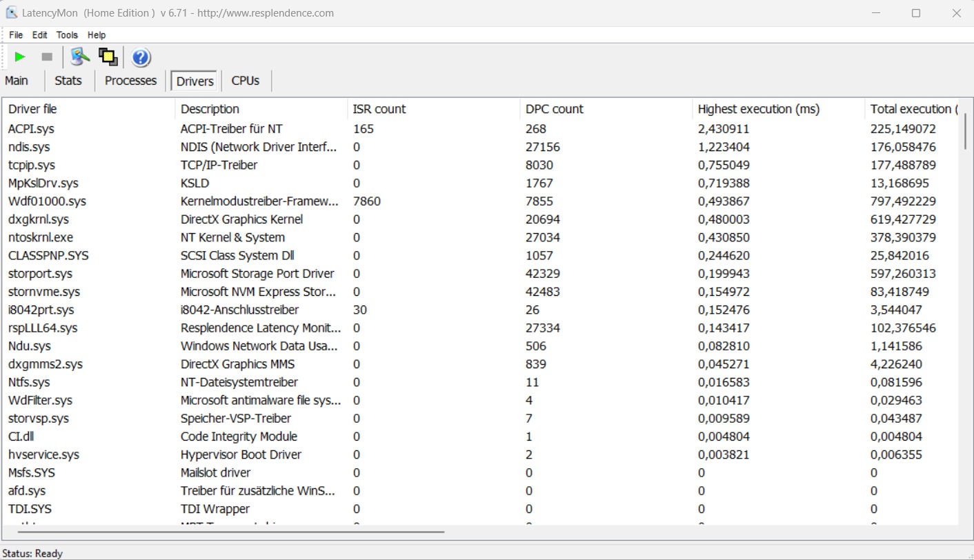Click the 'Hypervisor Boot Driver' description
The height and width of the screenshot is (560, 974).
click(x=241, y=454)
